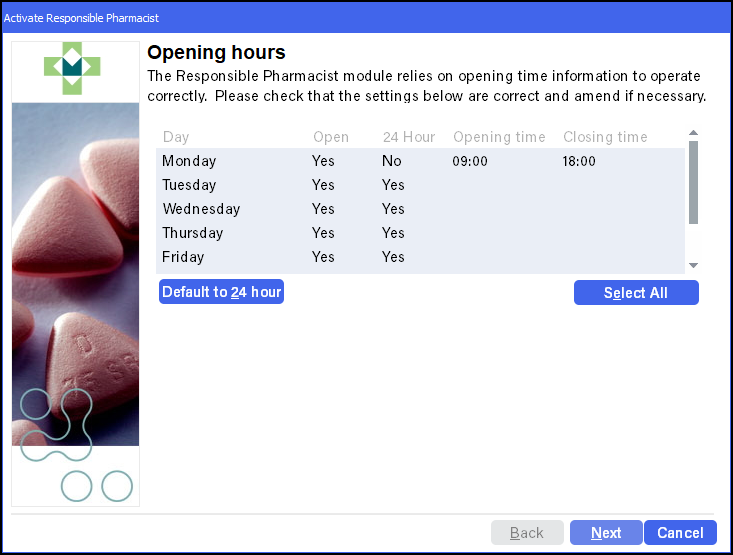Image resolution: width=733 pixels, height=555 pixels.
Task: Toggle Tuesday's Open value Yes
Action: coord(323,185)
